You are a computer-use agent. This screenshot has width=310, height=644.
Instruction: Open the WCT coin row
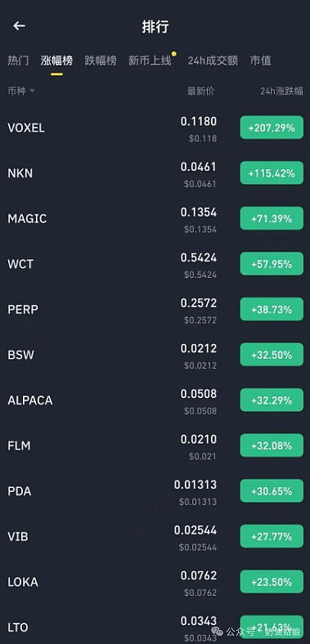pos(155,264)
